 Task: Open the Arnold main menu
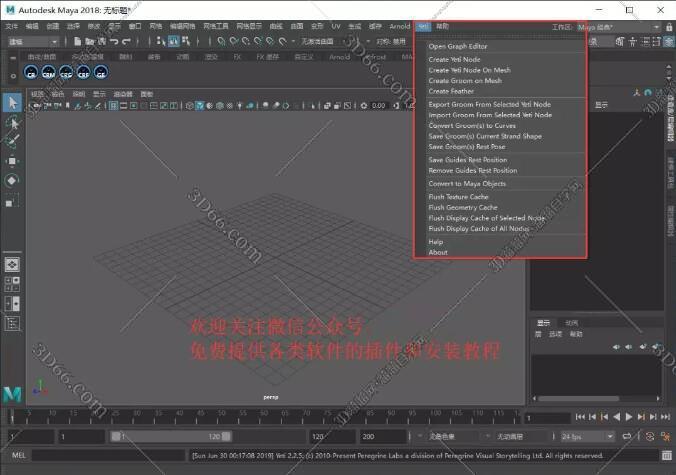coord(400,27)
